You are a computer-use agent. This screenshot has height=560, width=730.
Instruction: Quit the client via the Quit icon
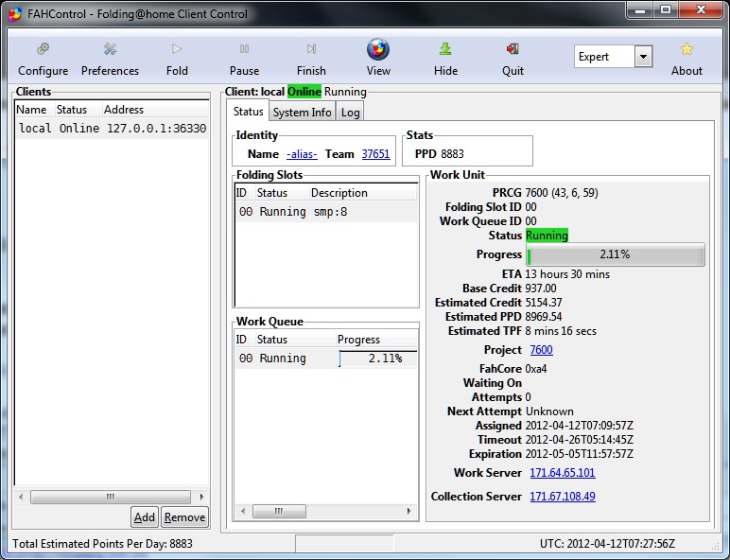[513, 49]
